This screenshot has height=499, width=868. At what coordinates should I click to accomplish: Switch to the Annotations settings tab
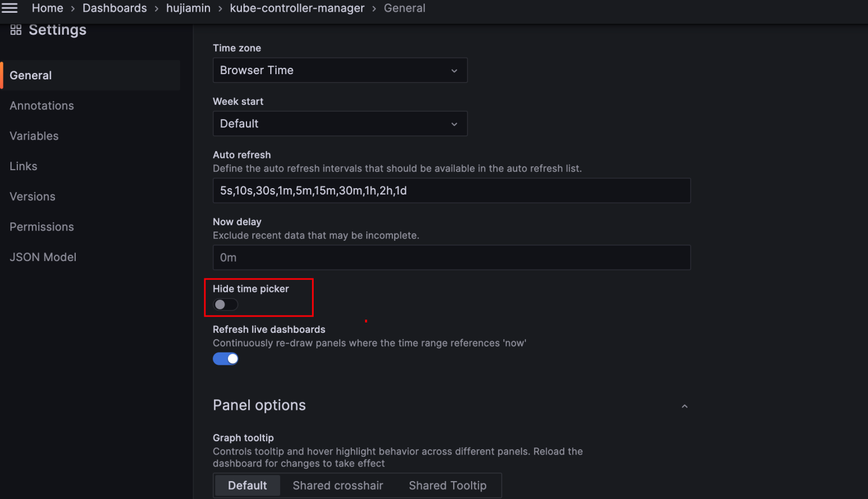click(x=42, y=106)
